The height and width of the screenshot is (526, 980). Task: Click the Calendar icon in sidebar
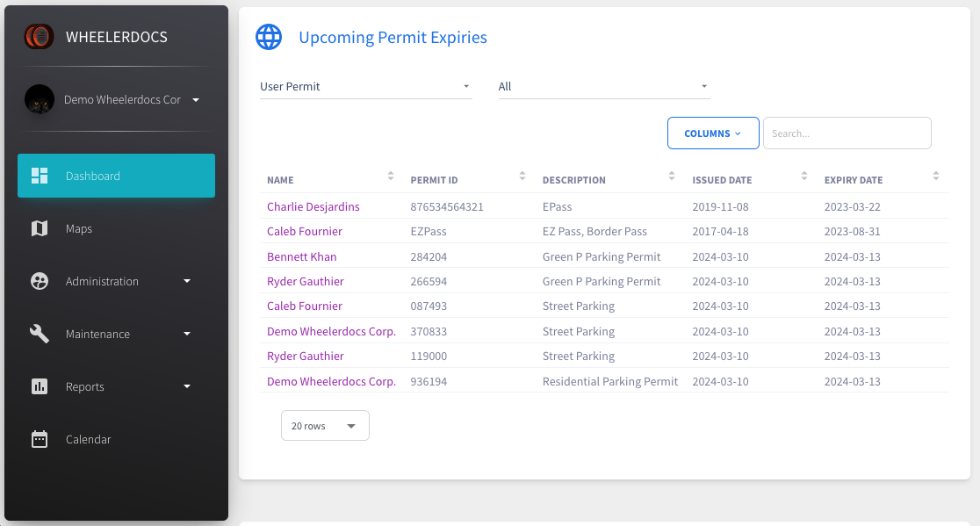tap(40, 439)
